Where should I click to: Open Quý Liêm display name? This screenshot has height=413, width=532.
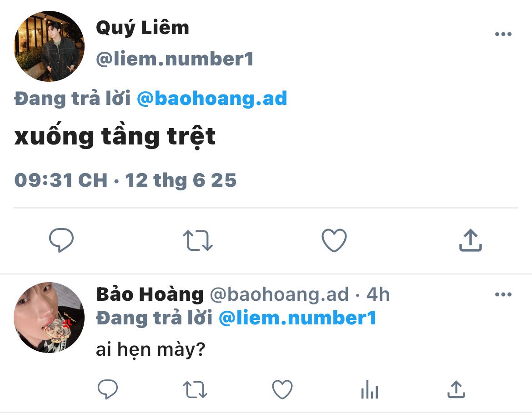(142, 28)
